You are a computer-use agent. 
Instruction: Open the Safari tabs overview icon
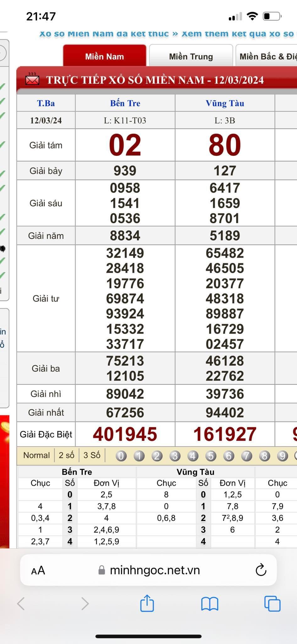(272, 603)
